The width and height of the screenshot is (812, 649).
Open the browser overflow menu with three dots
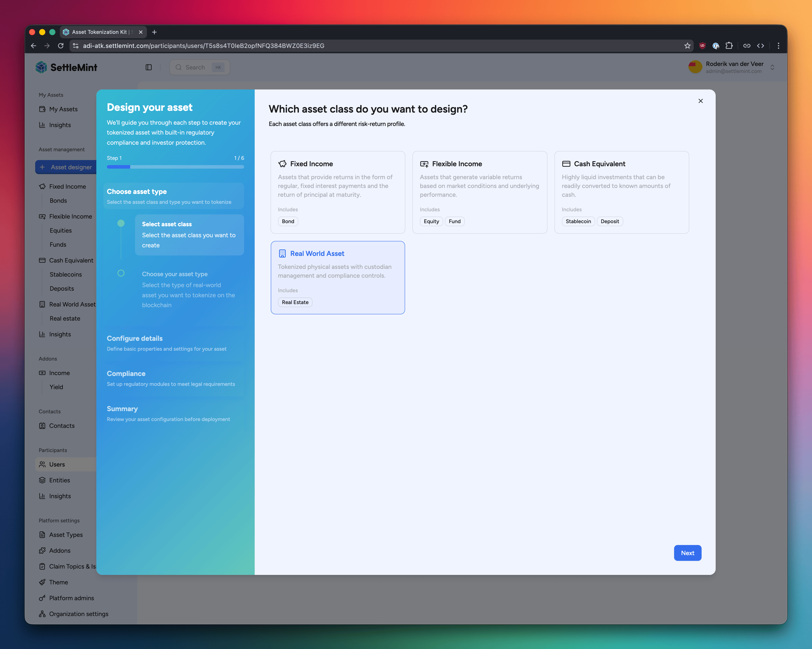click(x=779, y=46)
